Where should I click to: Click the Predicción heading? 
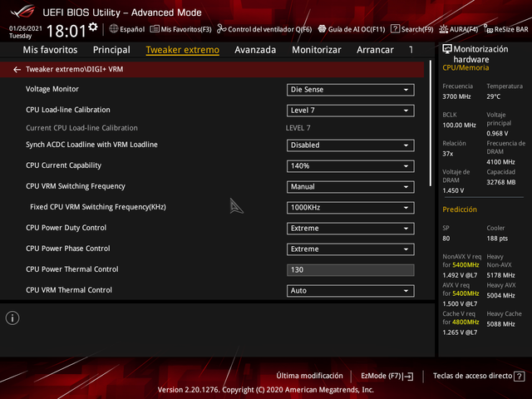460,209
